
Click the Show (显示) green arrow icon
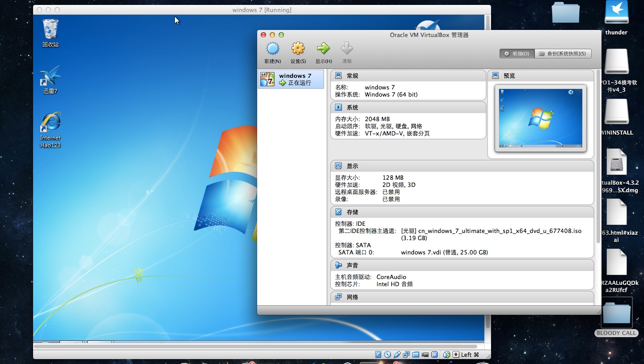(323, 49)
